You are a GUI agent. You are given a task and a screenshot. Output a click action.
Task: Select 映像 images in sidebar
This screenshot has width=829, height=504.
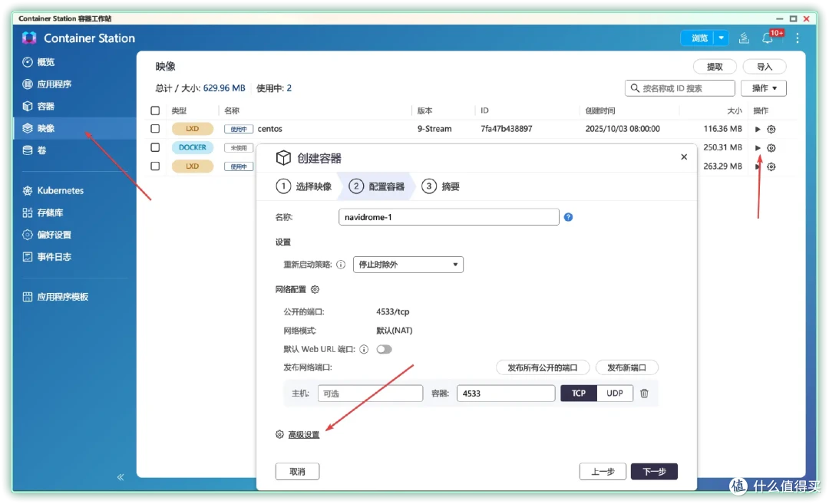pos(38,128)
